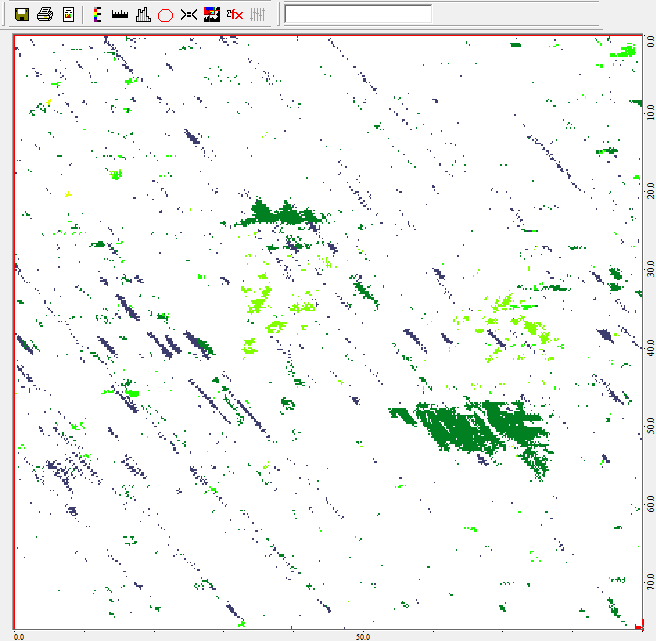The width and height of the screenshot is (656, 641).
Task: Click the light green patch left of center
Action: [258, 298]
